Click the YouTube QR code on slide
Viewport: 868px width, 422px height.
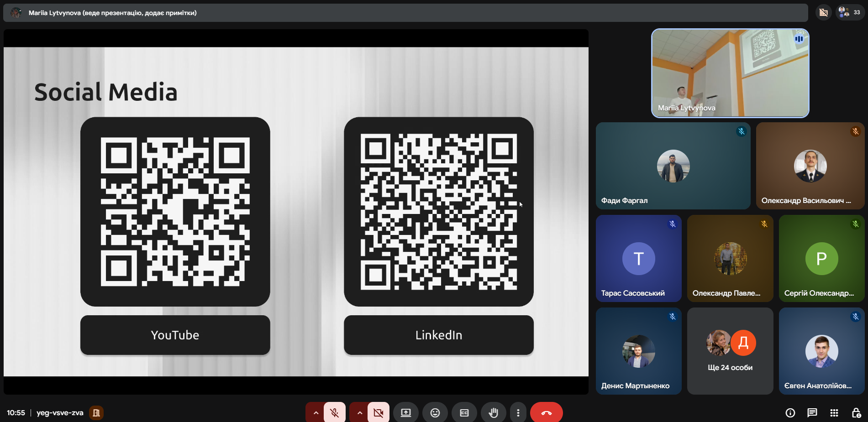[175, 212]
